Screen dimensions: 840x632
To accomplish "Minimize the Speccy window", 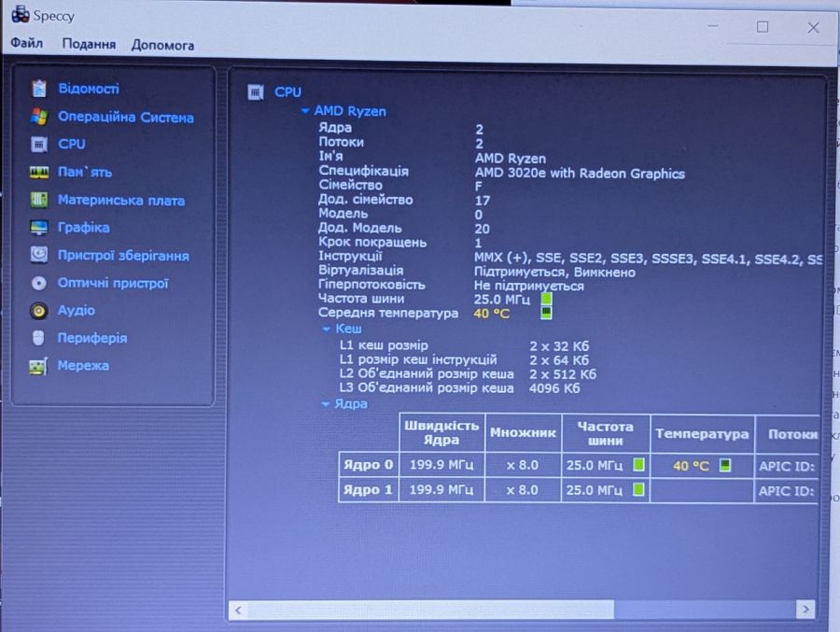I will tap(712, 26).
